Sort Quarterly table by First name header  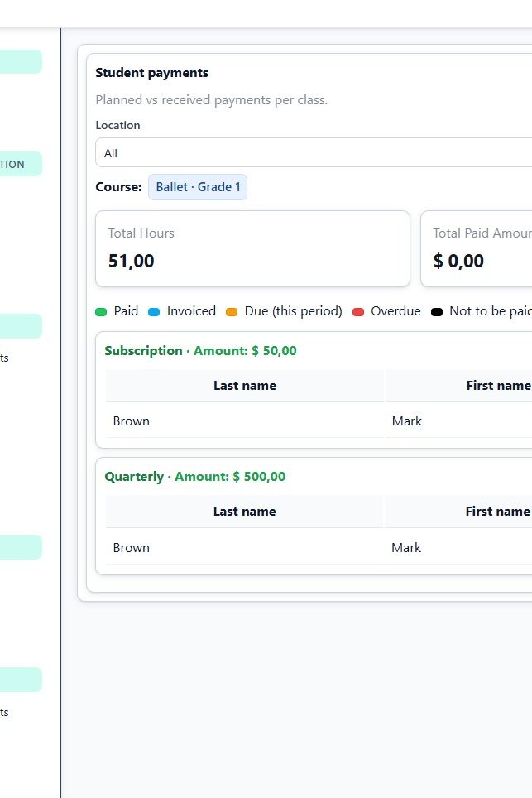(497, 512)
